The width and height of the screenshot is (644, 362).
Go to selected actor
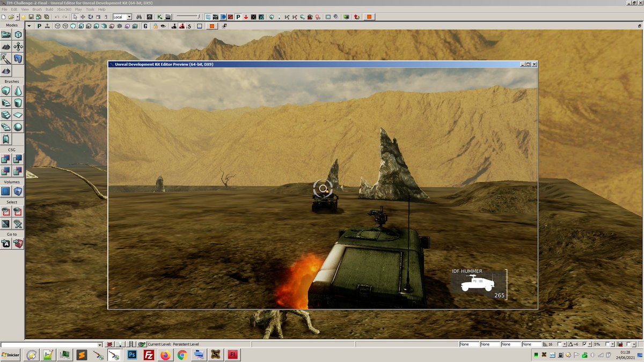pyautogui.click(x=6, y=243)
